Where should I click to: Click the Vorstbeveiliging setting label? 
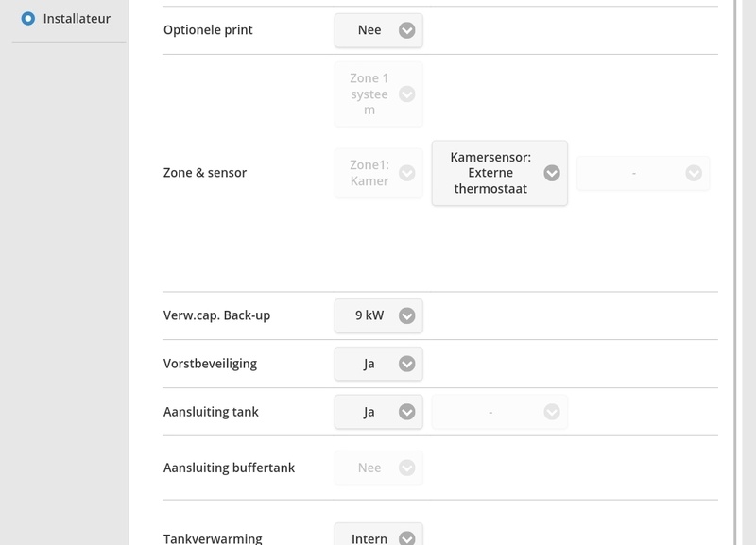[x=210, y=364]
